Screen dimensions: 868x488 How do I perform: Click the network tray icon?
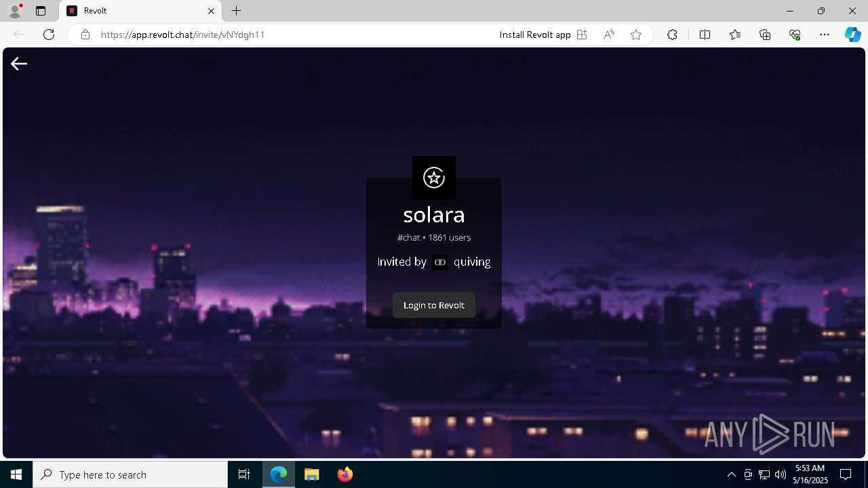764,474
